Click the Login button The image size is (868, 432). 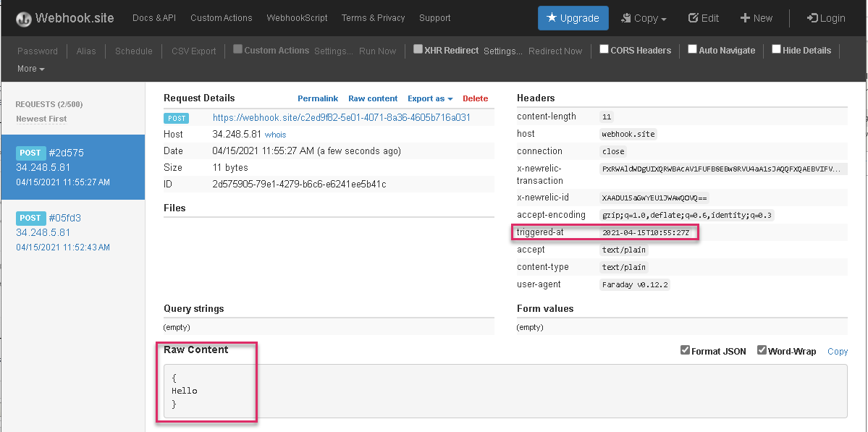pyautogui.click(x=825, y=18)
